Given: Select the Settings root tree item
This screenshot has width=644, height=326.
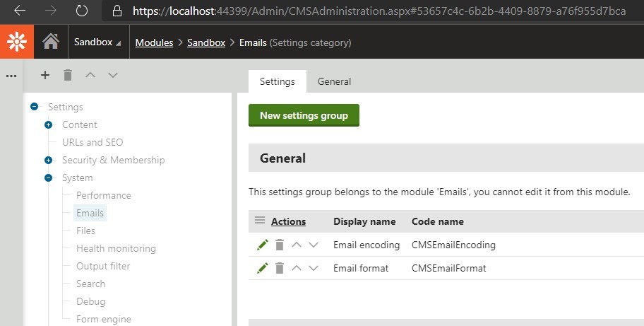Looking at the screenshot, I should tap(65, 107).
